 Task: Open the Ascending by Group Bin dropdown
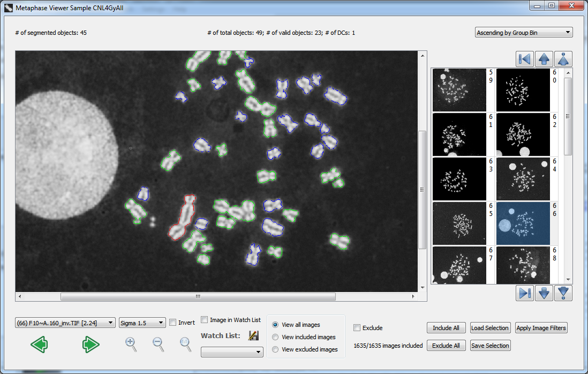coord(524,33)
